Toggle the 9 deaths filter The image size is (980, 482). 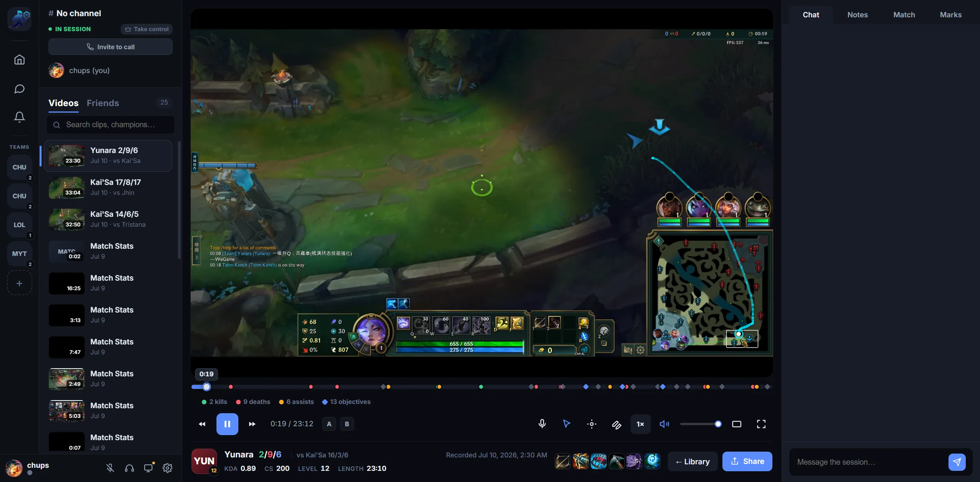coord(253,402)
